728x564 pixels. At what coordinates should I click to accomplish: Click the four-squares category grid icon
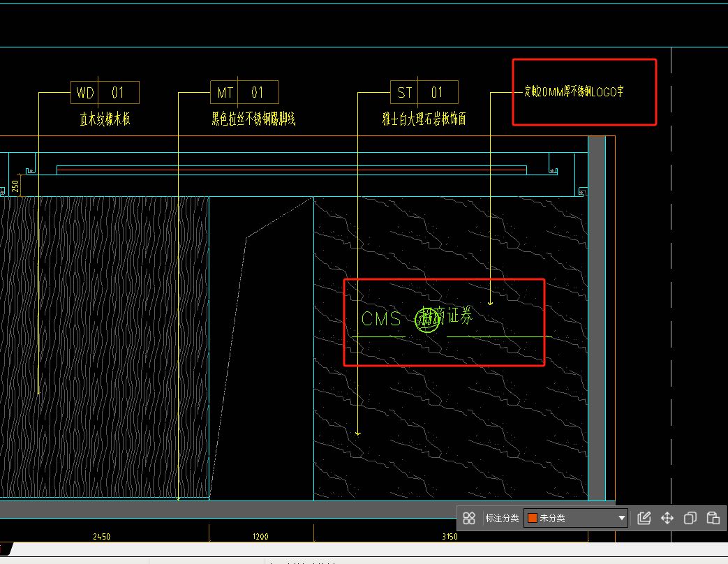coord(469,518)
